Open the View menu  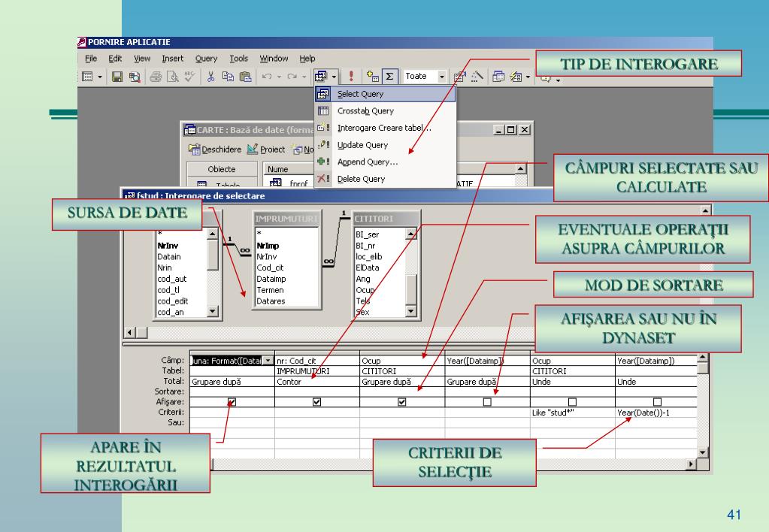pos(142,59)
